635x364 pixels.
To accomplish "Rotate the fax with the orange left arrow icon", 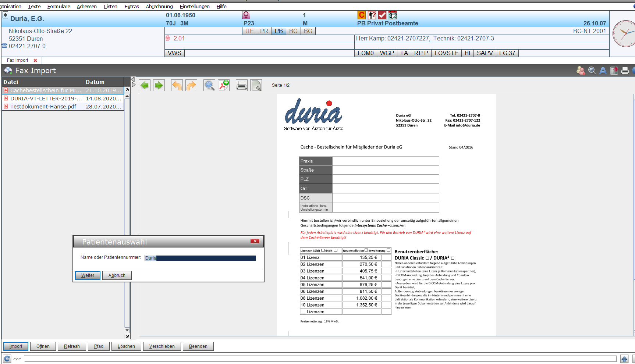I will [177, 85].
